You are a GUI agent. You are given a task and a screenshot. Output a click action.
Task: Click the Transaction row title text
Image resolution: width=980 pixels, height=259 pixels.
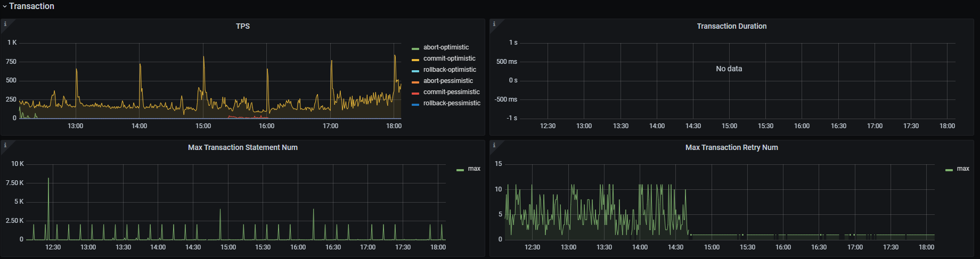tap(32, 6)
